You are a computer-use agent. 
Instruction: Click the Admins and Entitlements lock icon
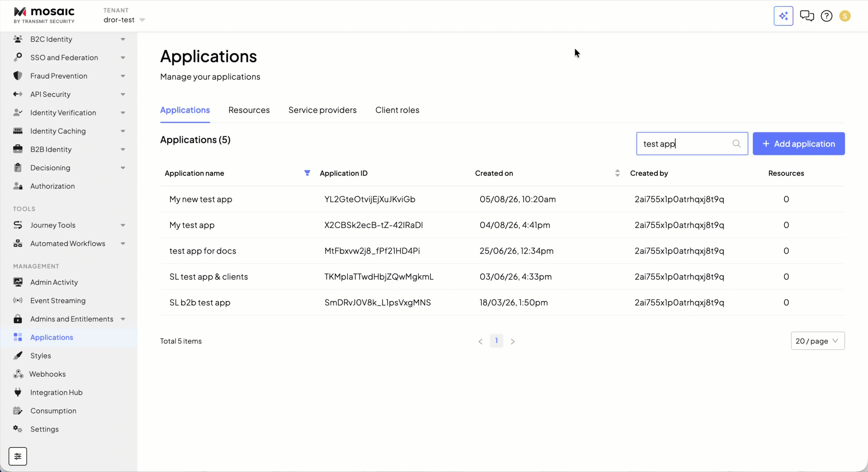click(18, 319)
